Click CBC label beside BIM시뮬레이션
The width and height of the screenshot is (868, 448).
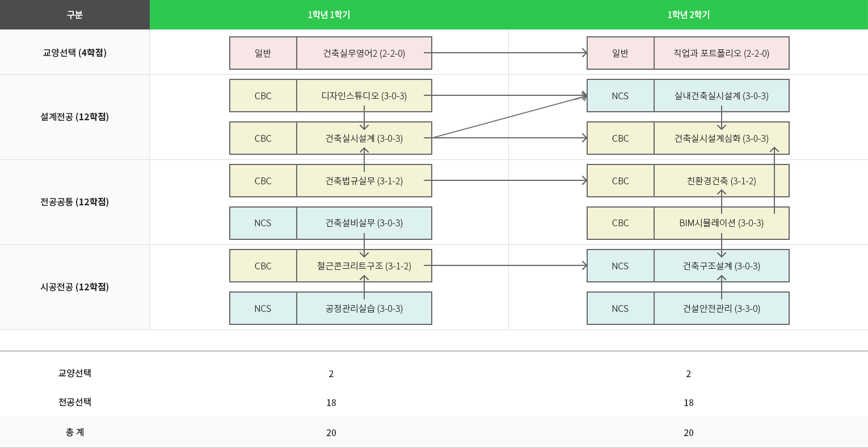point(621,223)
